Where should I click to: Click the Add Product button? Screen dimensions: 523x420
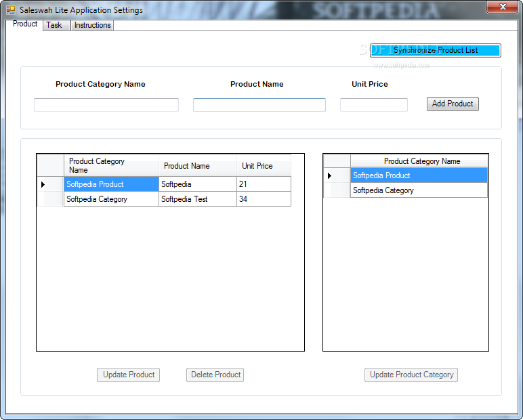pyautogui.click(x=453, y=104)
